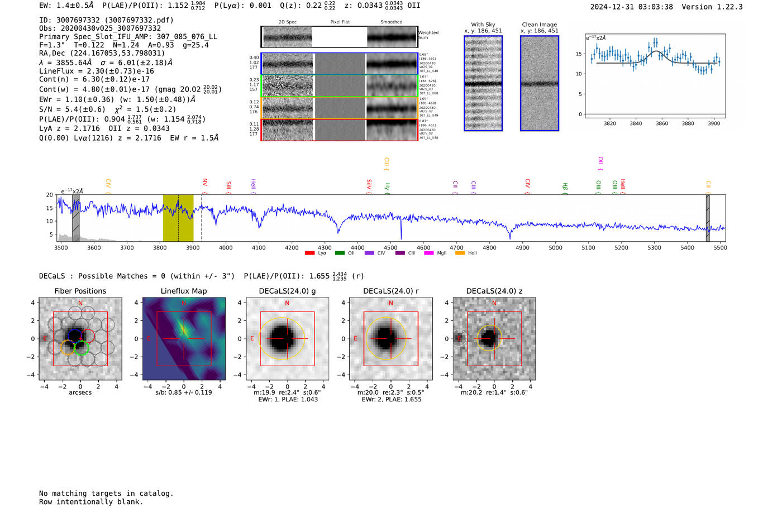Screen dimensions: 782x532
Task: Click the orange HeII legend swatch
Action: point(460,253)
